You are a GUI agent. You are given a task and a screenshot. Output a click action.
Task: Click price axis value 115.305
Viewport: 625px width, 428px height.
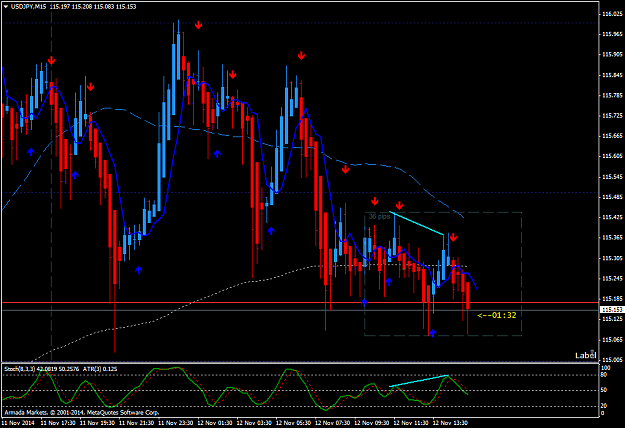point(613,258)
